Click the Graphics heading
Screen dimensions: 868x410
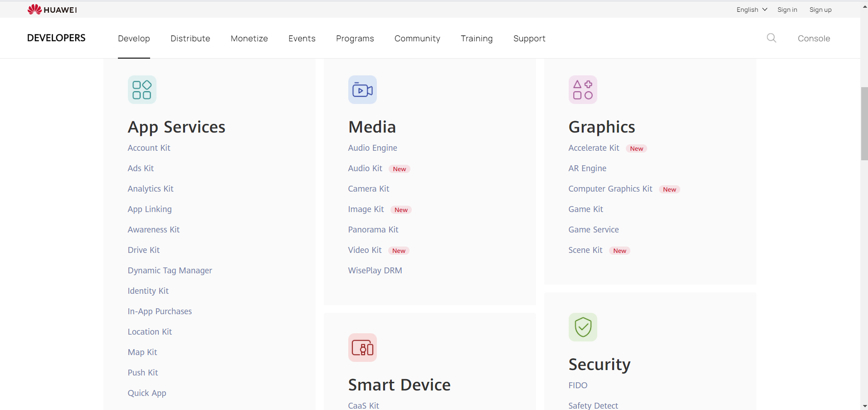(602, 127)
